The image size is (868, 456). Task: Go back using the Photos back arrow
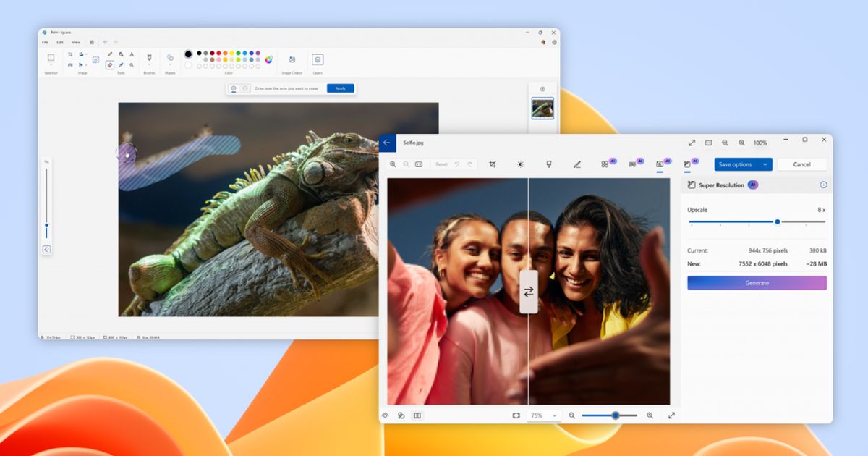tap(387, 143)
